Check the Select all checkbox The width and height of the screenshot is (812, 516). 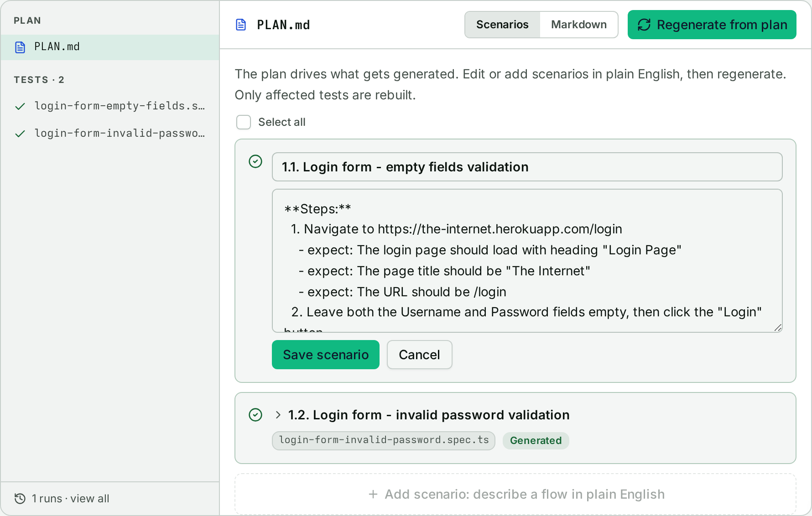[244, 122]
